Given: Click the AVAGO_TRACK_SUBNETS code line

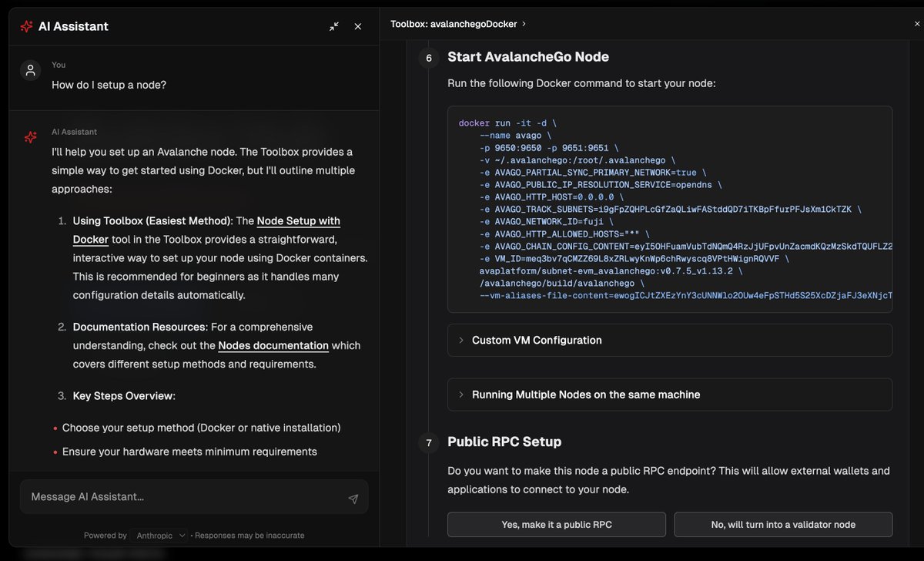Looking at the screenshot, I should 671,209.
